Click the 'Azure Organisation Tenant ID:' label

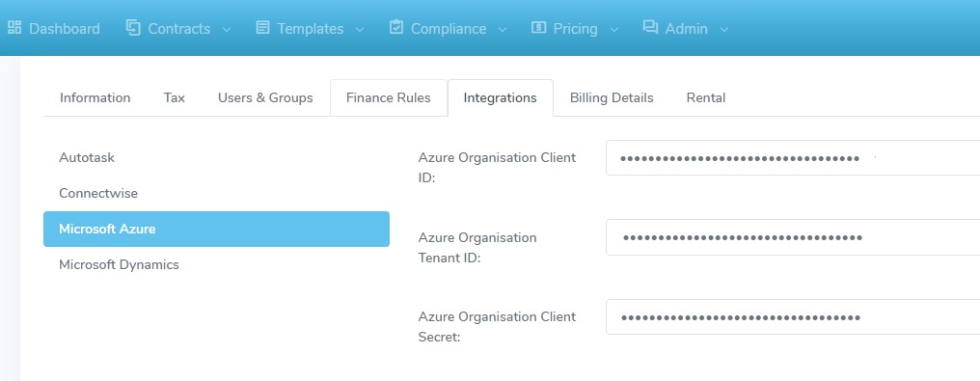pyautogui.click(x=477, y=247)
